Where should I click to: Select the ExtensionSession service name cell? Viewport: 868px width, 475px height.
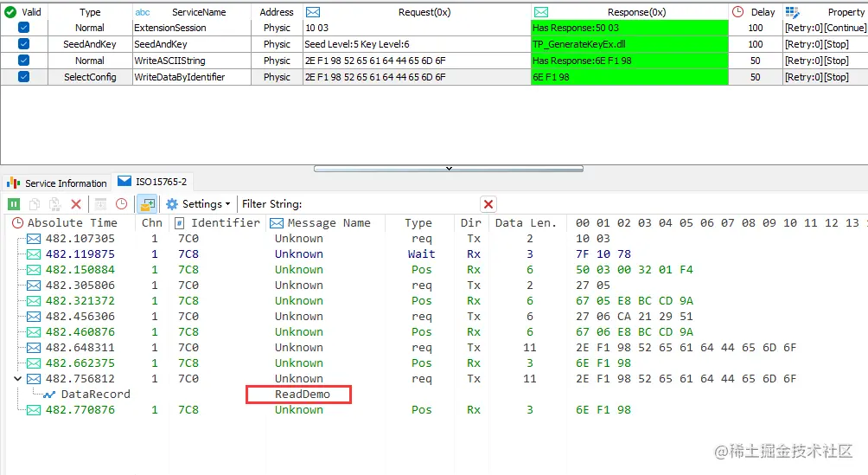(x=192, y=28)
